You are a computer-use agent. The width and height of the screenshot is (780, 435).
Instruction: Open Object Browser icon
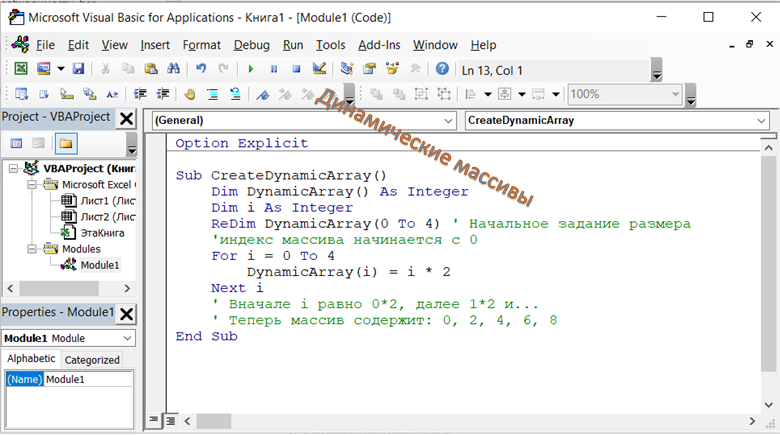392,69
